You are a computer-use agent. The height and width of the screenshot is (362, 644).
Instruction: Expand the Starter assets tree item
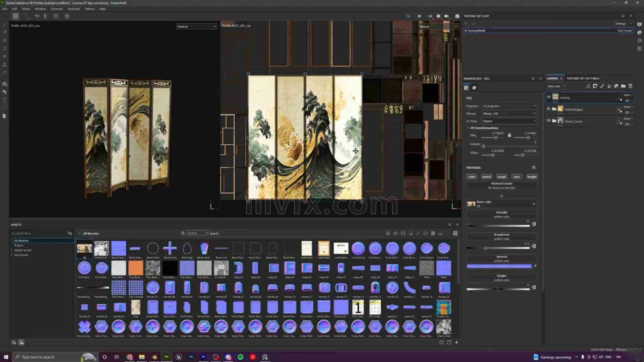pyautogui.click(x=12, y=250)
